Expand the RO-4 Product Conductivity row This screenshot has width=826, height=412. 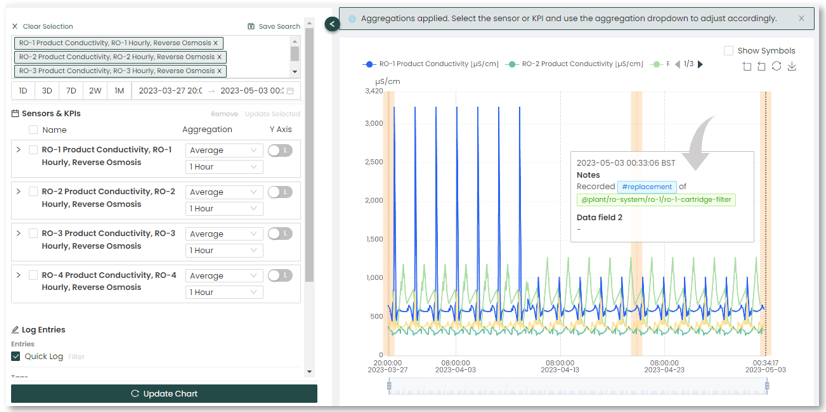[18, 275]
